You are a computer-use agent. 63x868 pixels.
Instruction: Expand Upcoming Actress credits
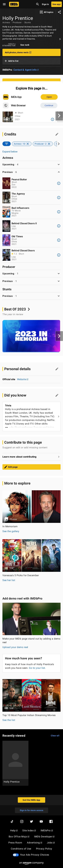[32, 164]
